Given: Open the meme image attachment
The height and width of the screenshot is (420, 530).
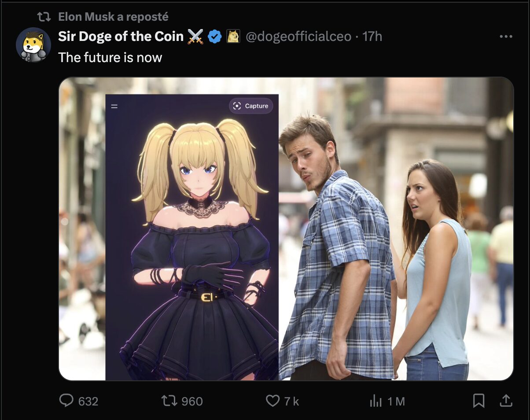Looking at the screenshot, I should click(x=286, y=229).
